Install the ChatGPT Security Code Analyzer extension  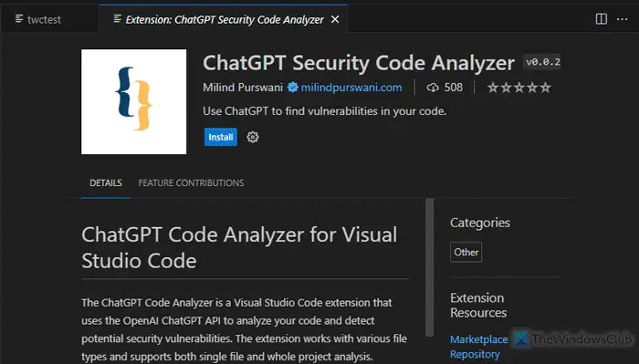point(221,137)
